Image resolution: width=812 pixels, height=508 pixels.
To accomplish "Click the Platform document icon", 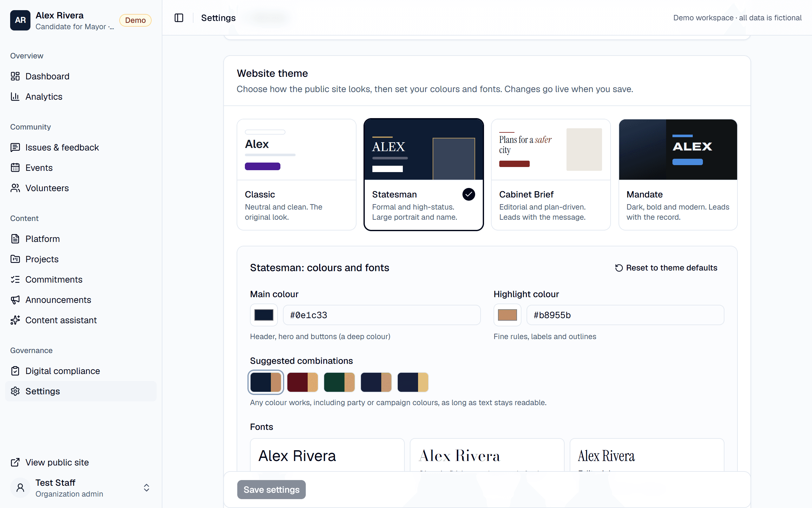I will click(15, 239).
